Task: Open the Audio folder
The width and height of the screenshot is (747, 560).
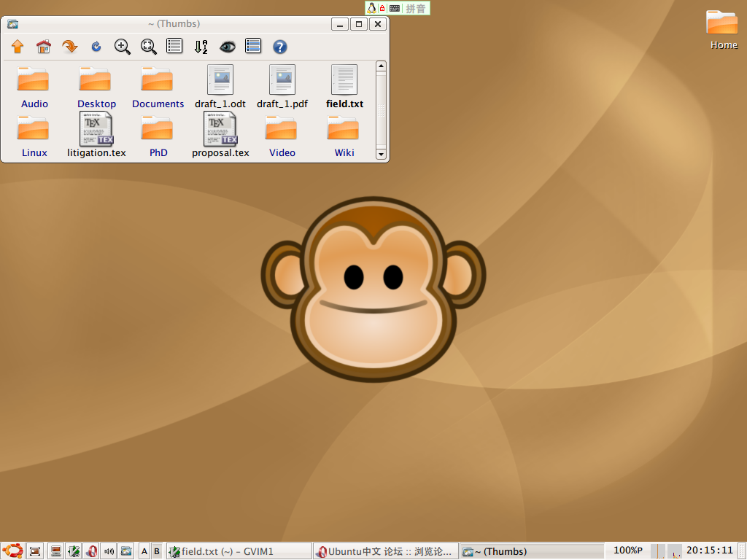Action: [34, 87]
